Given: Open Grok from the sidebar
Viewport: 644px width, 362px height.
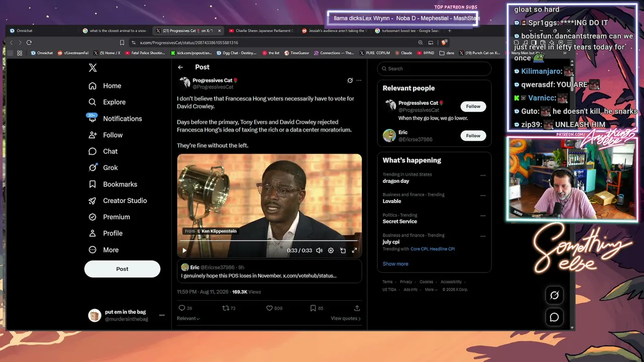Looking at the screenshot, I should (x=103, y=168).
